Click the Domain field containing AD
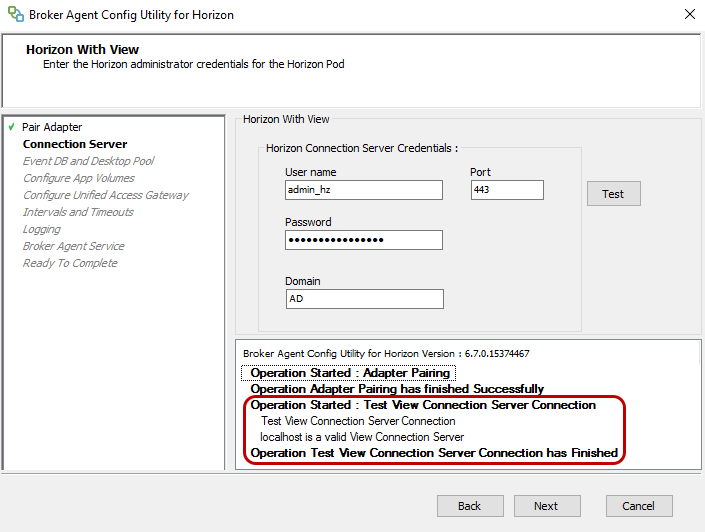 click(363, 299)
